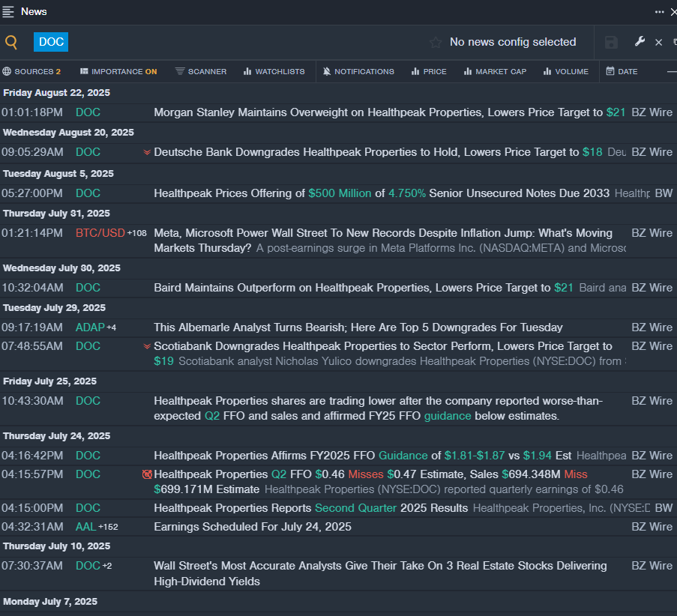Click the ADAP ticker symbol
Screen dimensions: 677x616
pos(90,327)
